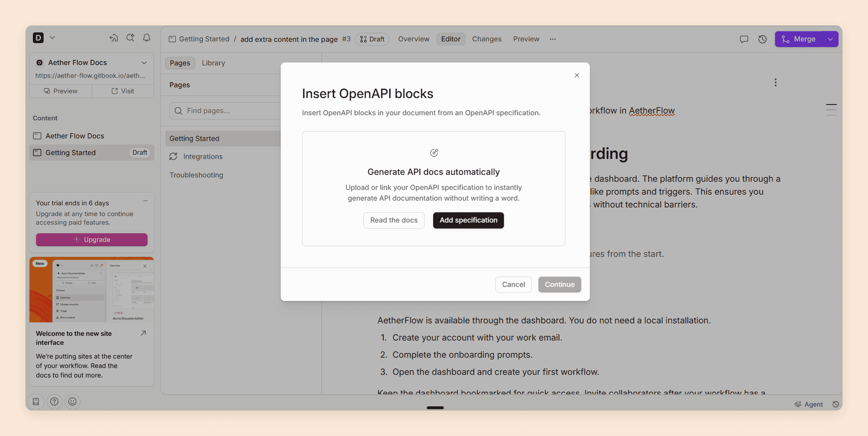Switch to the Changes tab

487,39
